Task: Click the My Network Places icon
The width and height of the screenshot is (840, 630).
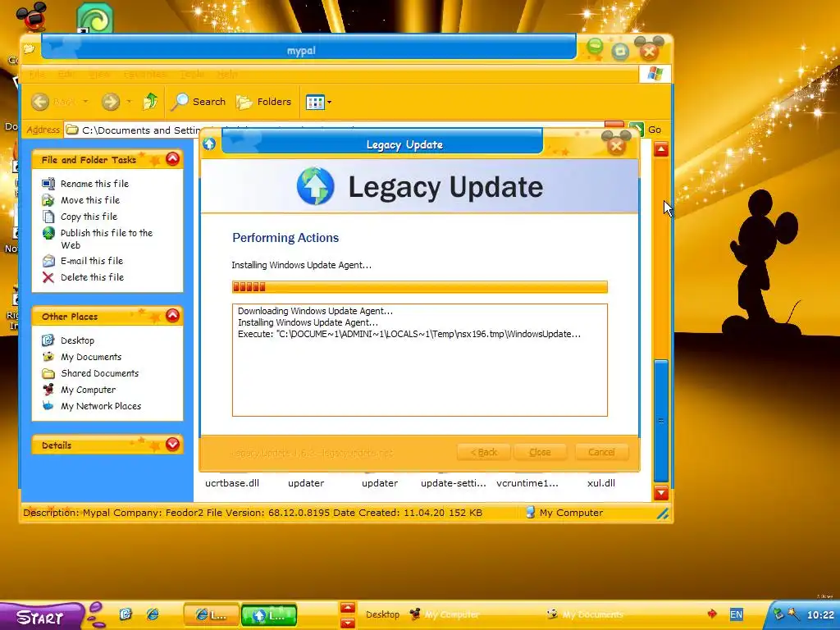Action: point(48,406)
